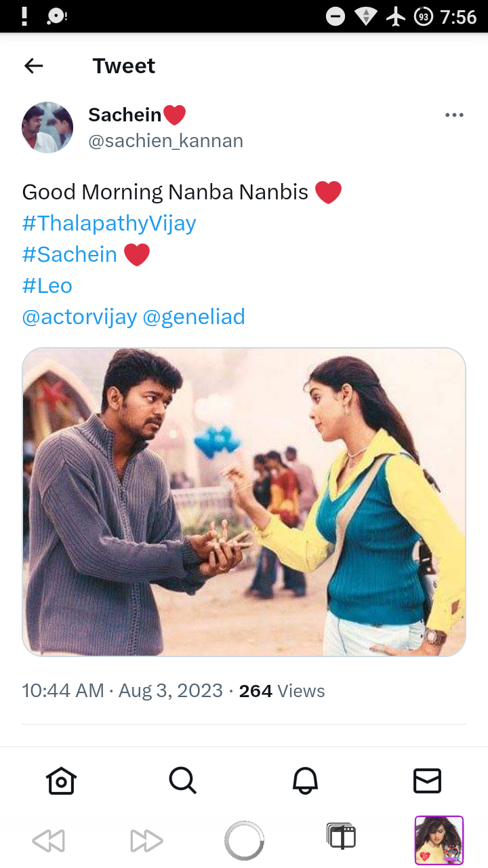The image size is (488, 868).
Task: Open the tweet's attached movie photo
Action: pyautogui.click(x=244, y=502)
